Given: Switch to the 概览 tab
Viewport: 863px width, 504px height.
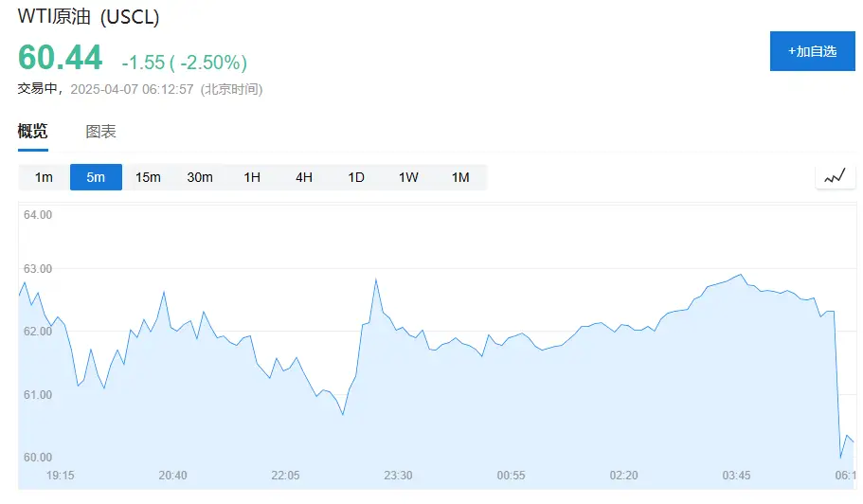Looking at the screenshot, I should 33,132.
